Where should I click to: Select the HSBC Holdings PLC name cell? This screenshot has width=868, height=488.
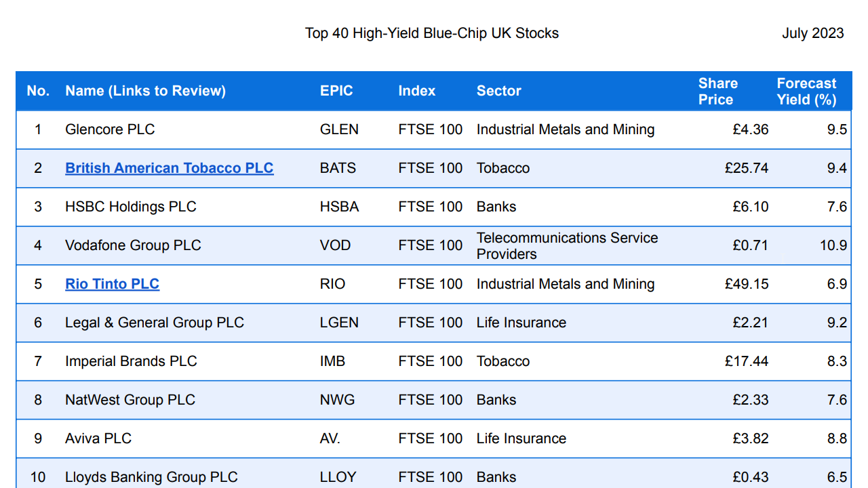pyautogui.click(x=130, y=207)
